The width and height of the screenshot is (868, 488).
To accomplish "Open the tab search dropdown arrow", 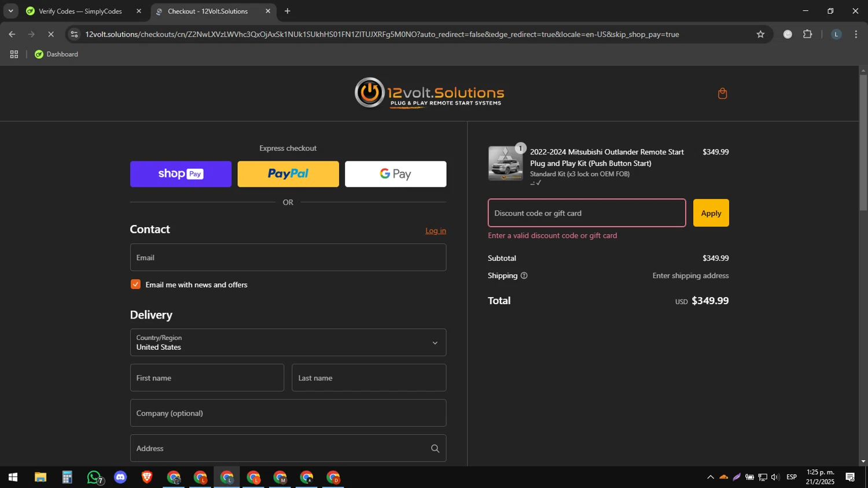I will pyautogui.click(x=10, y=11).
